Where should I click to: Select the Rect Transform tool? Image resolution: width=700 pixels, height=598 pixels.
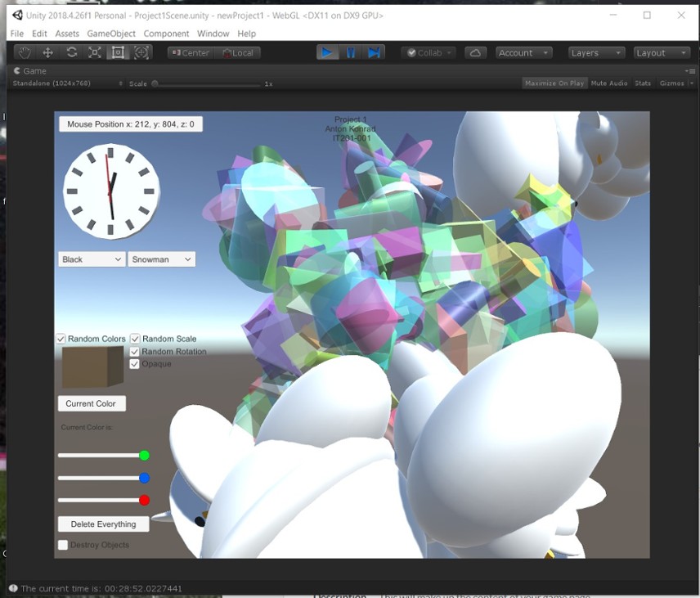pos(118,52)
